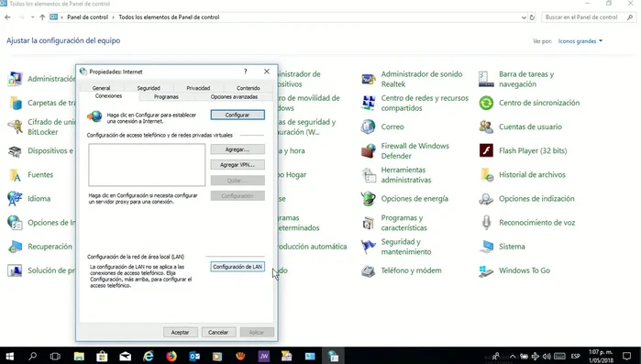The width and height of the screenshot is (641, 364).
Task: Switch to the General tab
Action: [101, 88]
